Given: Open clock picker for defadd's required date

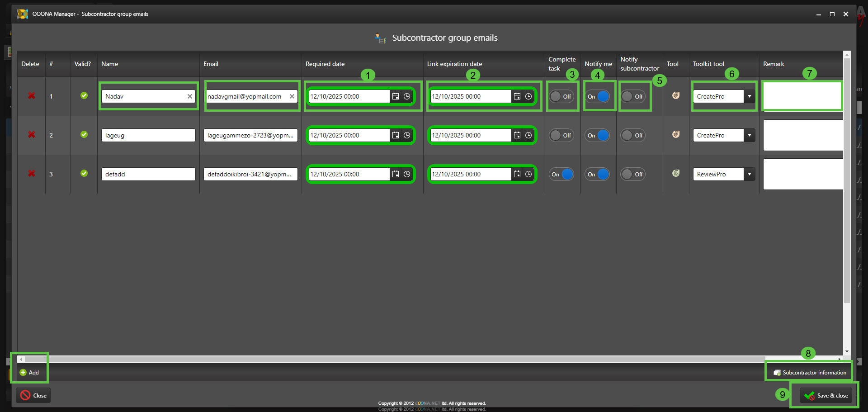Looking at the screenshot, I should click(x=407, y=174).
